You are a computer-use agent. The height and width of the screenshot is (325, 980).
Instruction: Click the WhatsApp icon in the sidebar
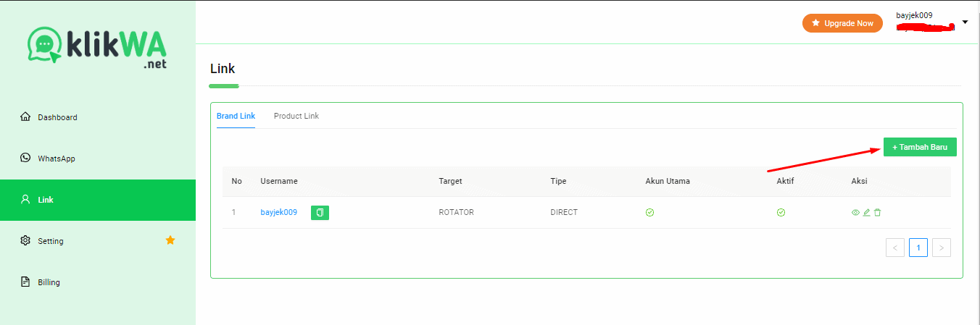(x=25, y=158)
